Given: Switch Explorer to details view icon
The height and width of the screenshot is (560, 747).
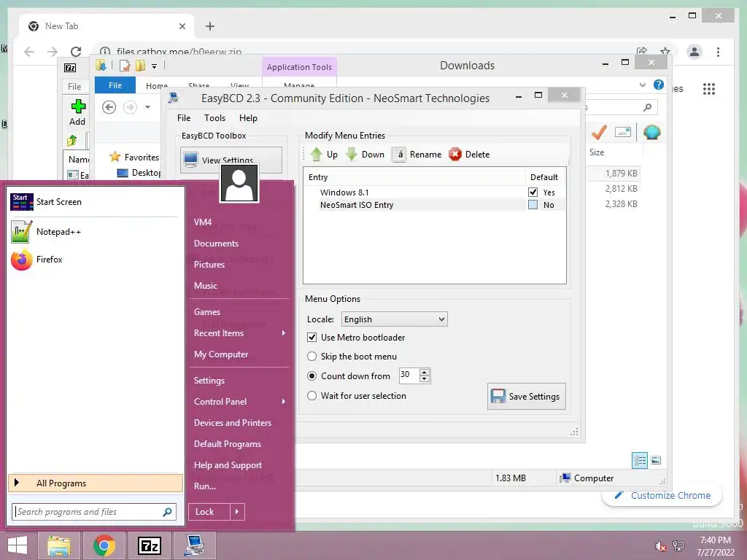Looking at the screenshot, I should click(640, 460).
